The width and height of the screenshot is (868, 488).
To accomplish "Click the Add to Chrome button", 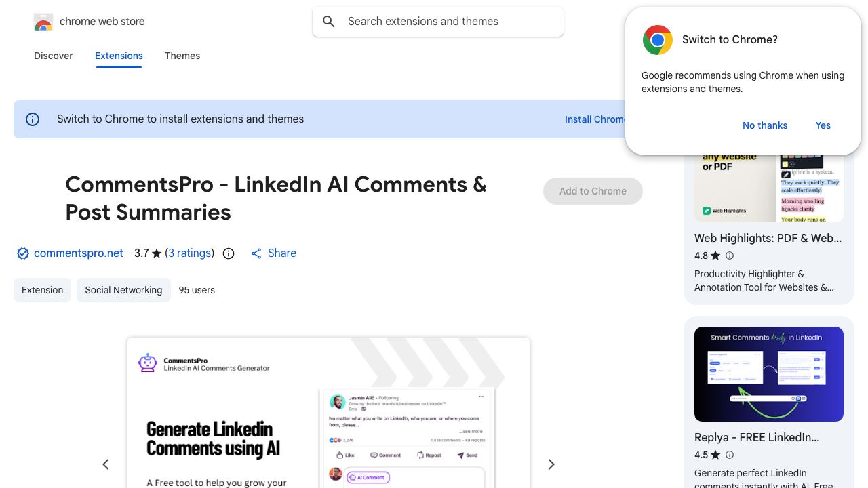I will tap(593, 191).
